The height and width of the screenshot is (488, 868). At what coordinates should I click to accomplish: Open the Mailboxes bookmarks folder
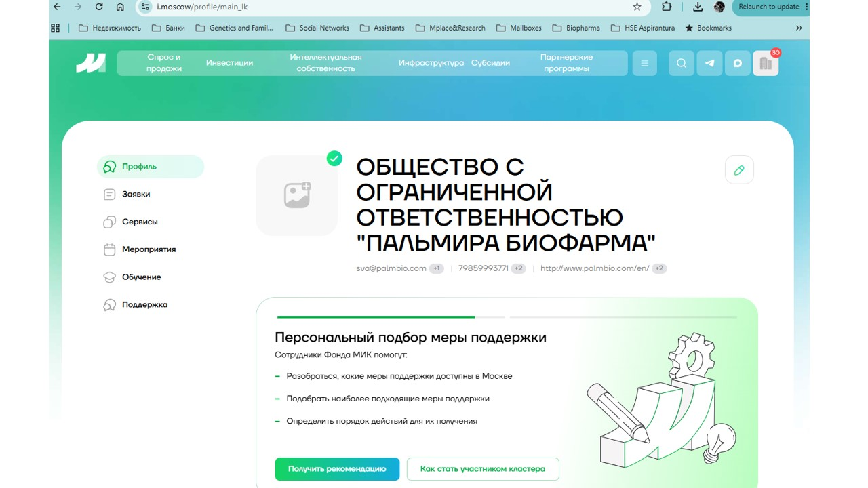pyautogui.click(x=519, y=28)
